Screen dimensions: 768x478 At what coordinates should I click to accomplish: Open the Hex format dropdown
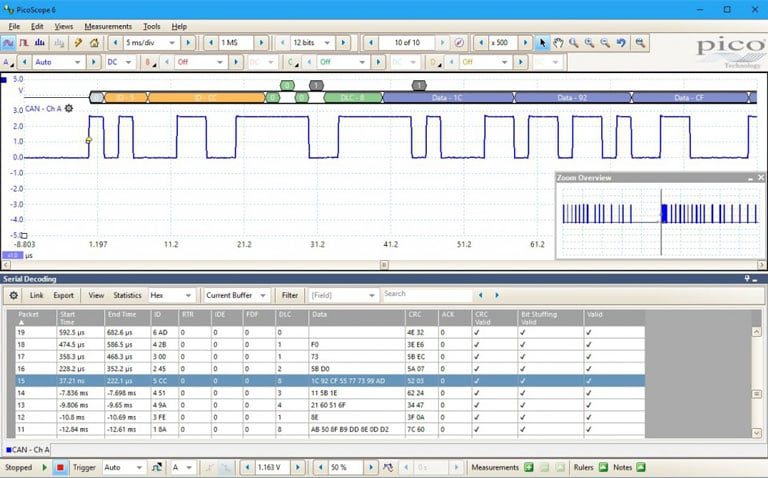[188, 295]
